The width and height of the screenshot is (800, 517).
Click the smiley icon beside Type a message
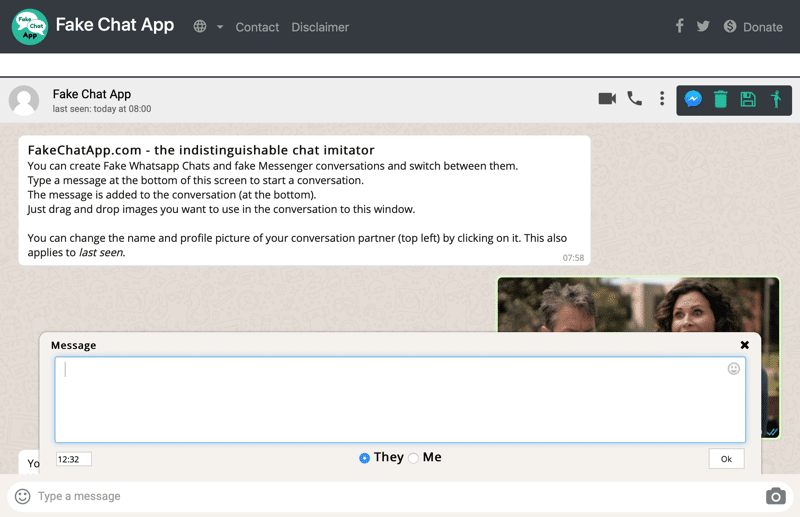coord(22,496)
